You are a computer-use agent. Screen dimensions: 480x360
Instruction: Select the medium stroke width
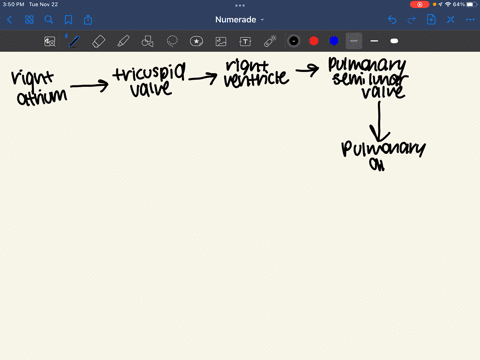(x=374, y=41)
